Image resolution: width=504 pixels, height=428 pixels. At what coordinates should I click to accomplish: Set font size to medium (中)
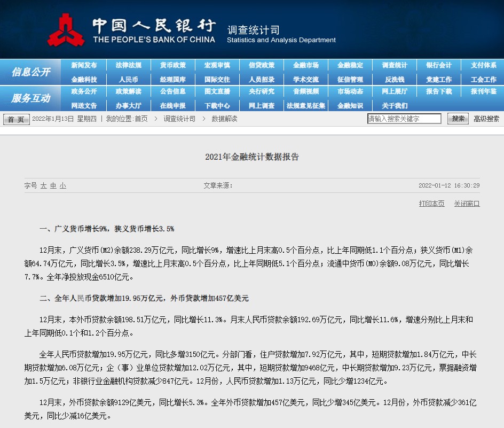coord(53,186)
